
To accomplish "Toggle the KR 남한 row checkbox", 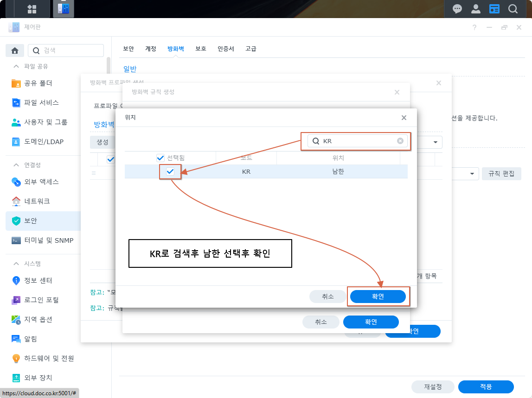I will point(170,171).
